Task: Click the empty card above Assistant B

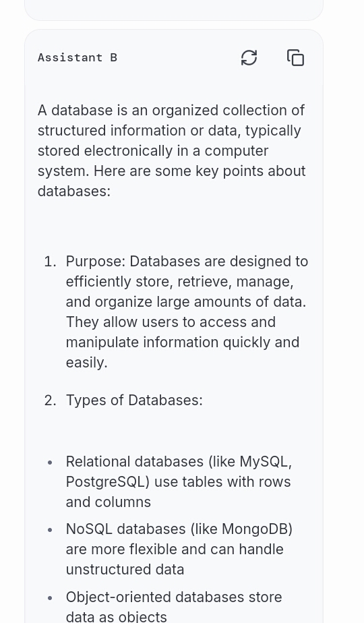Action: click(174, 10)
